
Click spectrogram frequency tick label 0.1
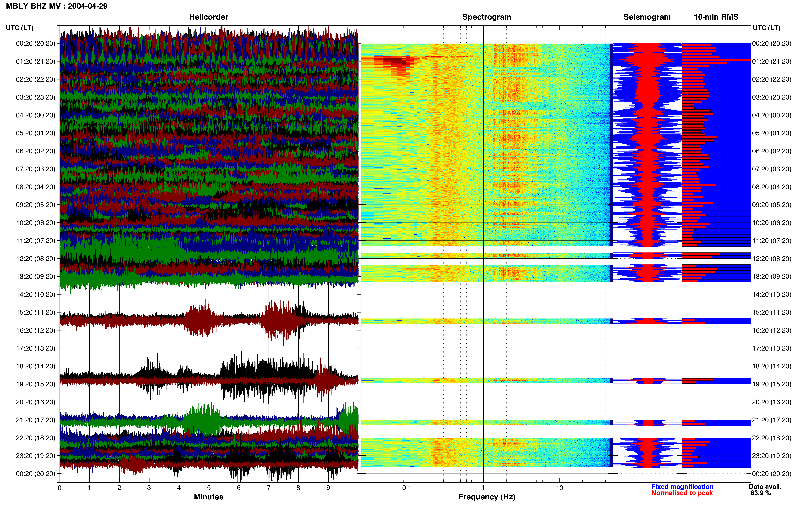pyautogui.click(x=407, y=488)
